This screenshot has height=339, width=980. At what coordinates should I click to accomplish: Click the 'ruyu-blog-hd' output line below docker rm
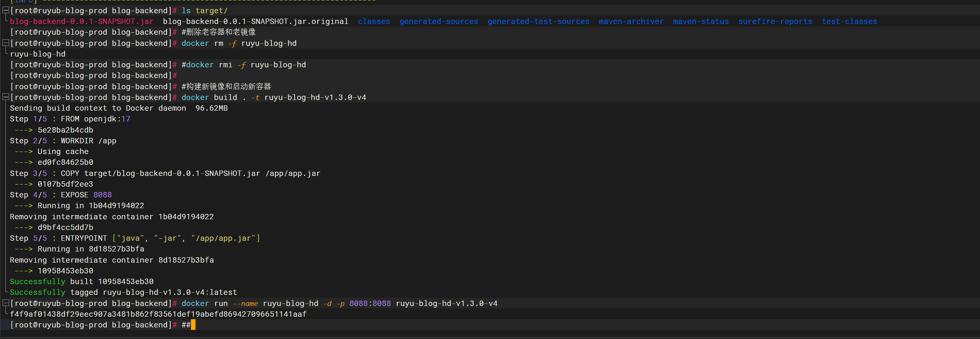pos(38,54)
